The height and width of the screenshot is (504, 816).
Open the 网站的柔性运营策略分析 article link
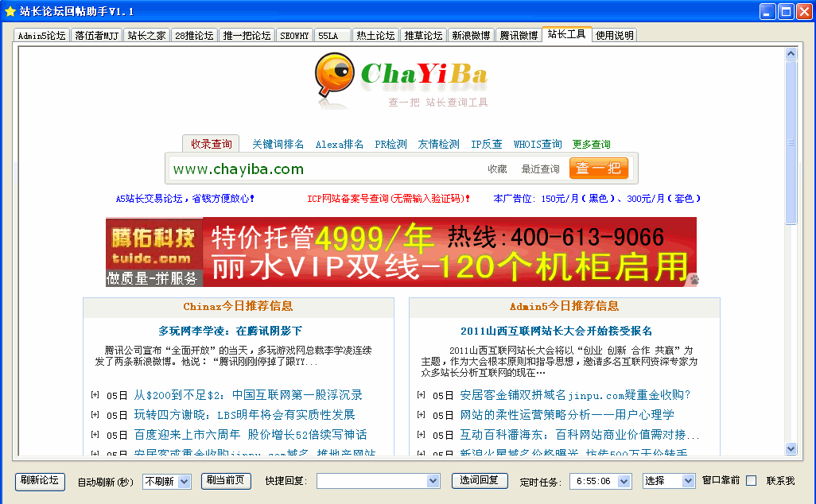(567, 415)
